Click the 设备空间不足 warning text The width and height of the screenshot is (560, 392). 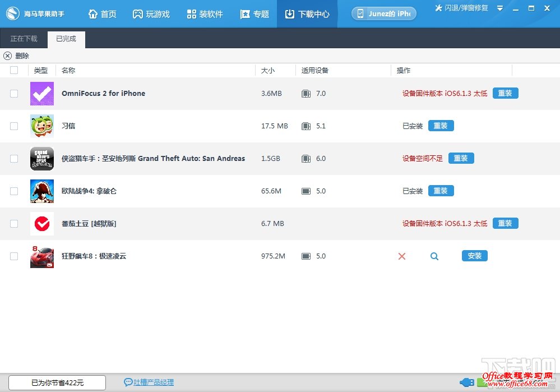423,159
